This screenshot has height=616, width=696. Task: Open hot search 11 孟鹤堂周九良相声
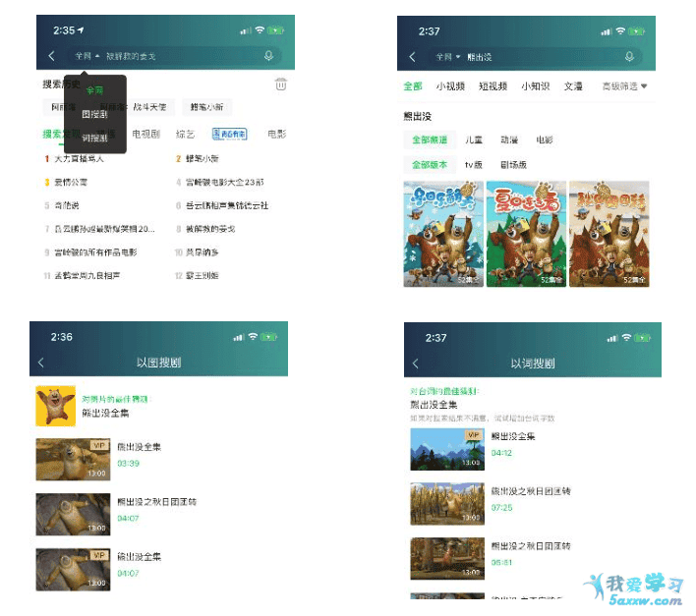click(83, 275)
